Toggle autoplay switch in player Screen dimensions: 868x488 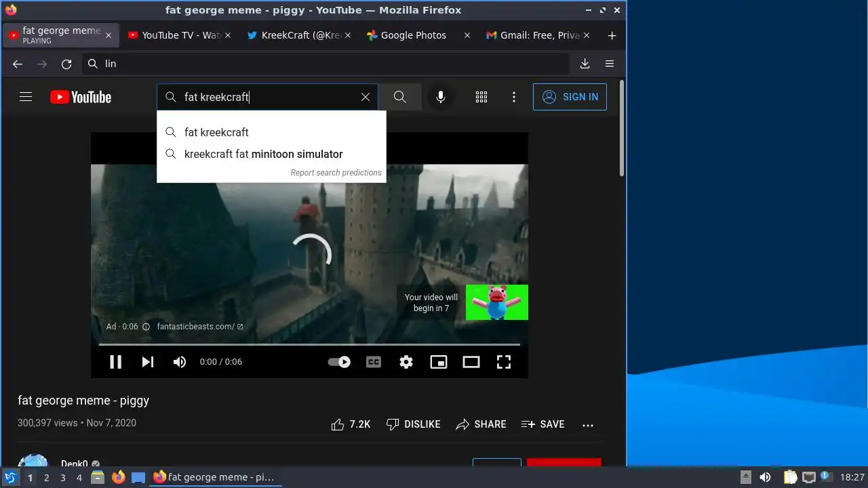click(x=339, y=362)
